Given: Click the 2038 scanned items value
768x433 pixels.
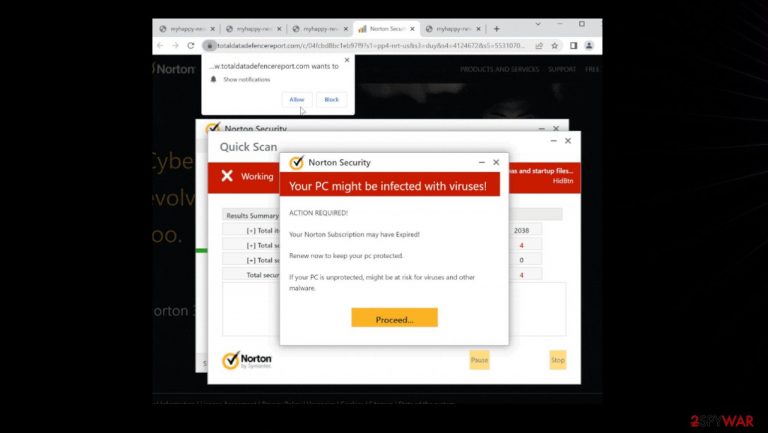Looking at the screenshot, I should (521, 230).
